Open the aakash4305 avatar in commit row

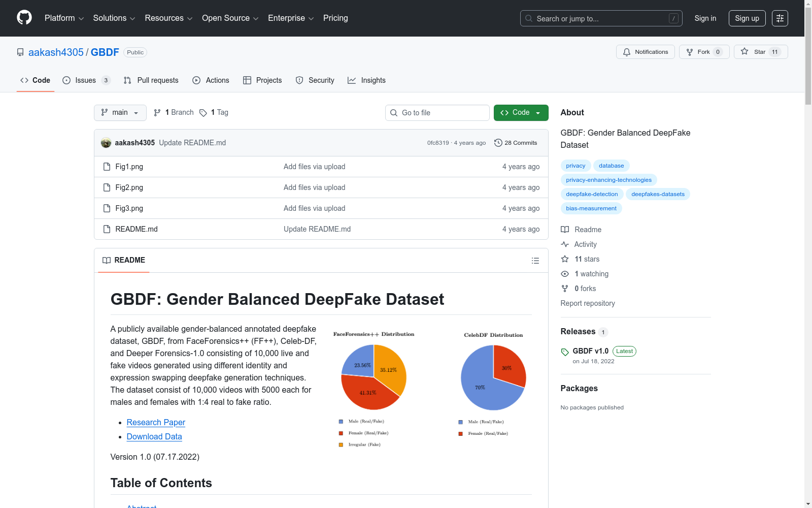pos(106,143)
